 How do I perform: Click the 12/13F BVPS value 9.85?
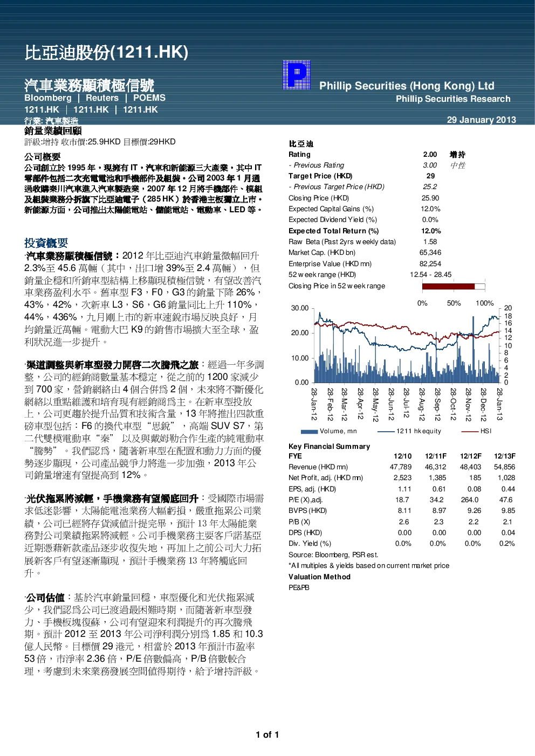(508, 511)
